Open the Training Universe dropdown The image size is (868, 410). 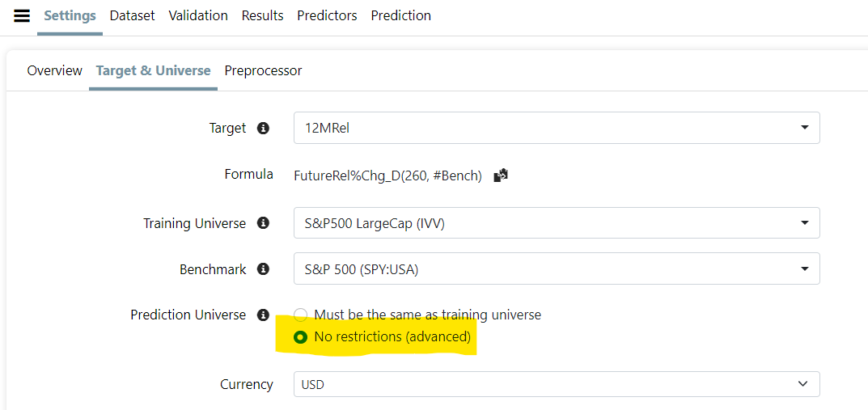click(x=557, y=223)
